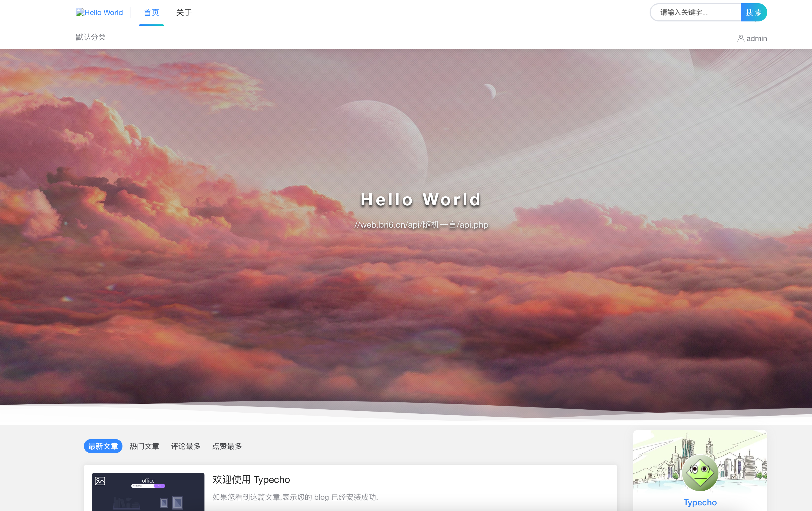Open the Typecho author name link
Viewport: 812px width, 511px height.
700,502
